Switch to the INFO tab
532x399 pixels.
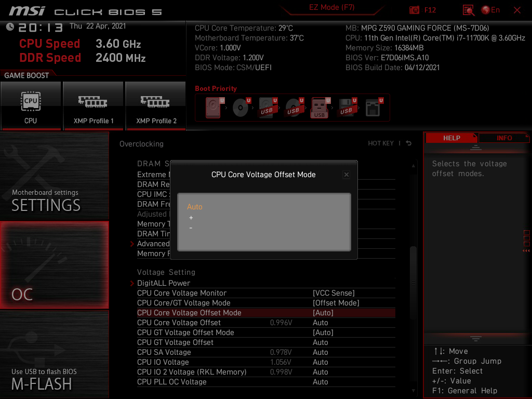tap(504, 138)
